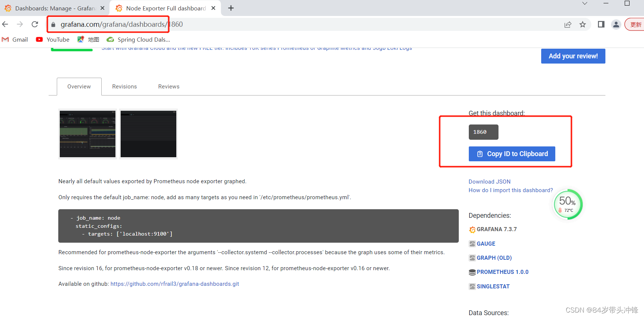The height and width of the screenshot is (317, 644).
Task: Open the Gmail bookmark
Action: pos(15,39)
